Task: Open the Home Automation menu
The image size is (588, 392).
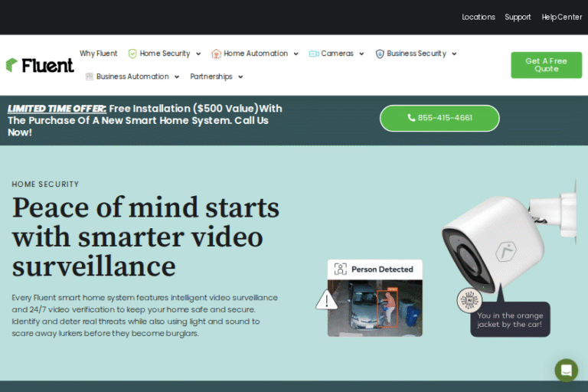Action: pos(256,54)
